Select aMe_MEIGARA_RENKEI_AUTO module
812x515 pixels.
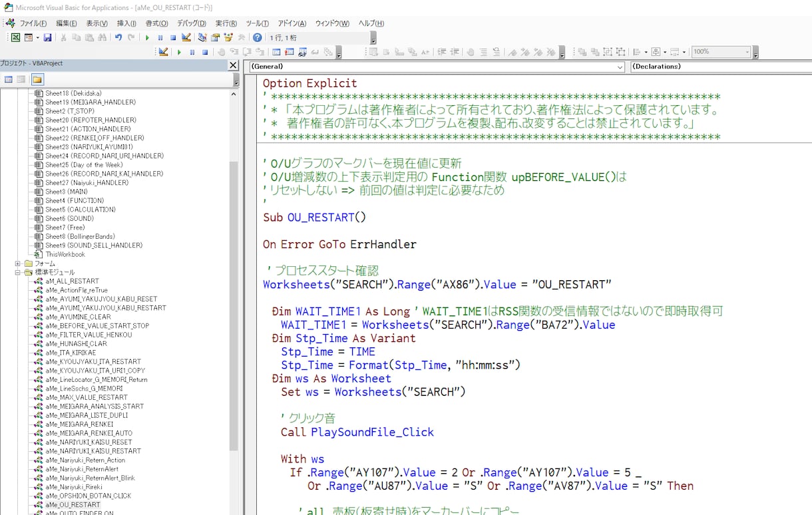(x=89, y=433)
